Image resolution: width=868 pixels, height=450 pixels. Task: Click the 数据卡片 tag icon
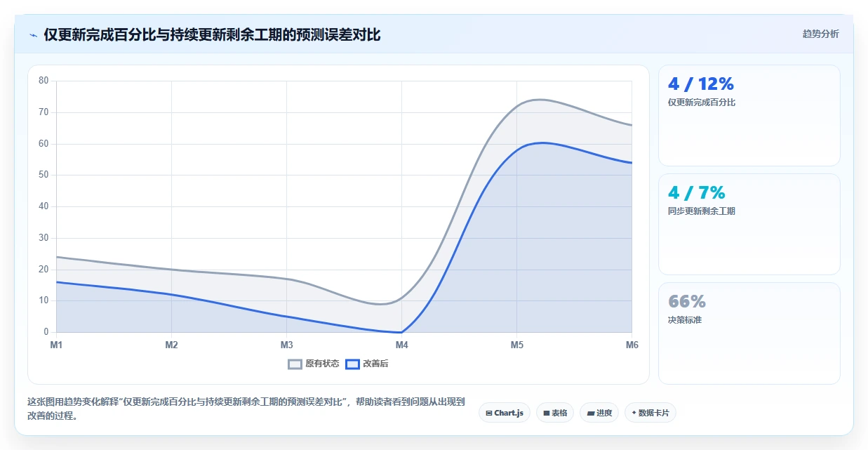[634, 413]
